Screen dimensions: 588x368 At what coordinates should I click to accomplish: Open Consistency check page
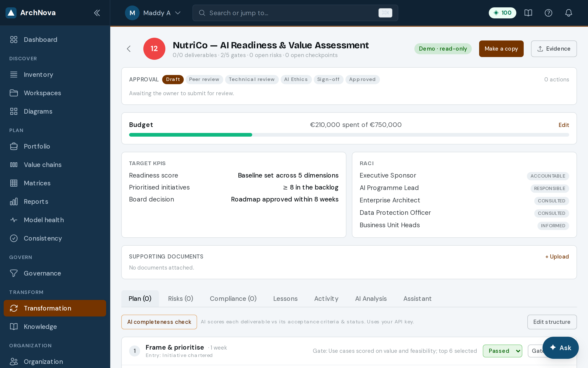55,238
